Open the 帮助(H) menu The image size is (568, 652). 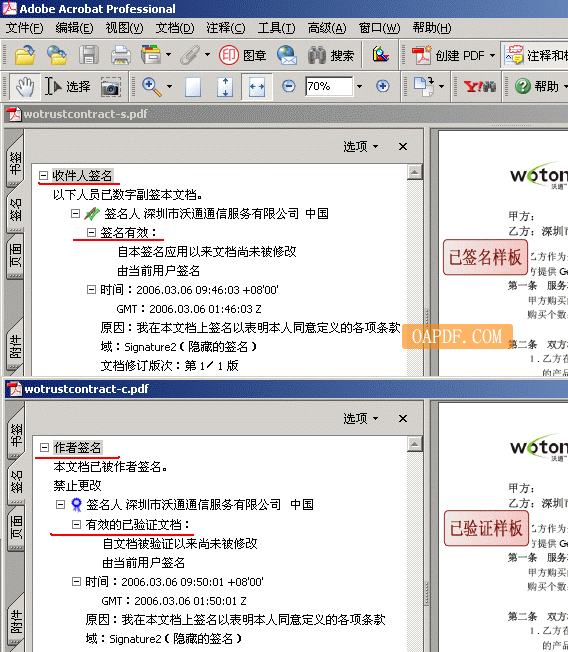coord(432,28)
